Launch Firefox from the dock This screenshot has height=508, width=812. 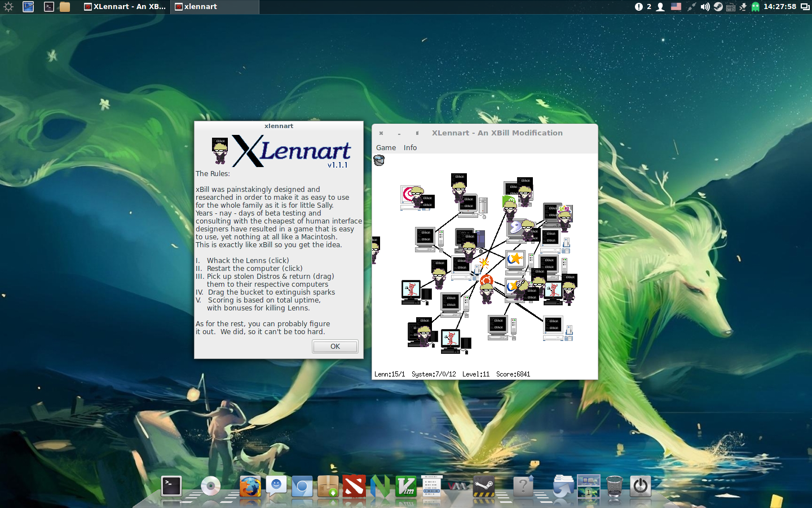250,486
